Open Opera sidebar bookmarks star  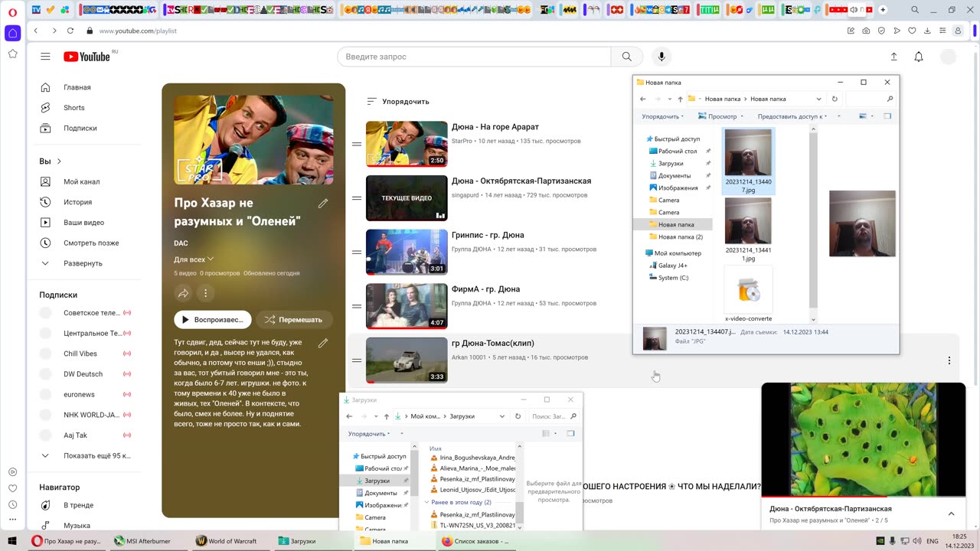click(12, 54)
